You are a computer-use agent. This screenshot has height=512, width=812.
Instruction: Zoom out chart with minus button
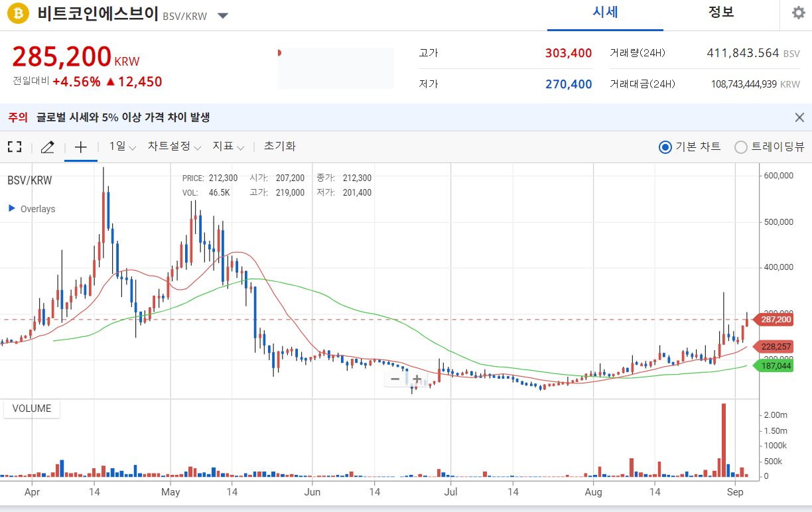tap(395, 379)
